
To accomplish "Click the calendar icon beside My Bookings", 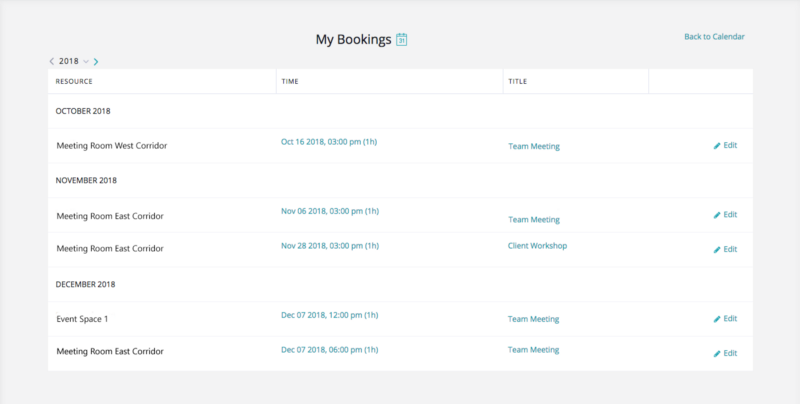I will (402, 40).
